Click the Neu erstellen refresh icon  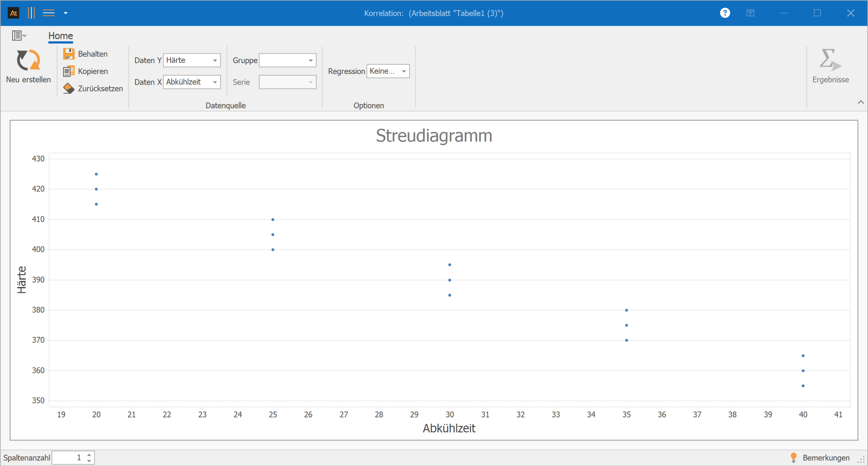(x=28, y=60)
